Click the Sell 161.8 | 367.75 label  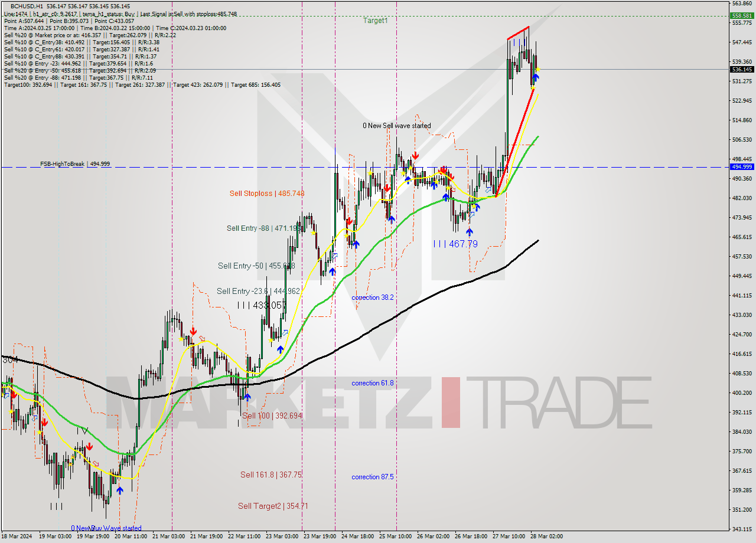click(x=271, y=475)
